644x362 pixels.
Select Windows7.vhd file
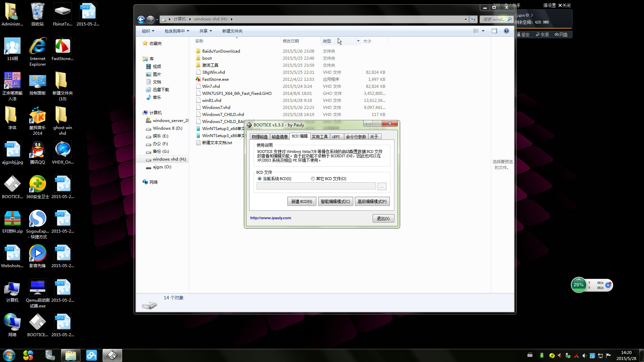(216, 108)
